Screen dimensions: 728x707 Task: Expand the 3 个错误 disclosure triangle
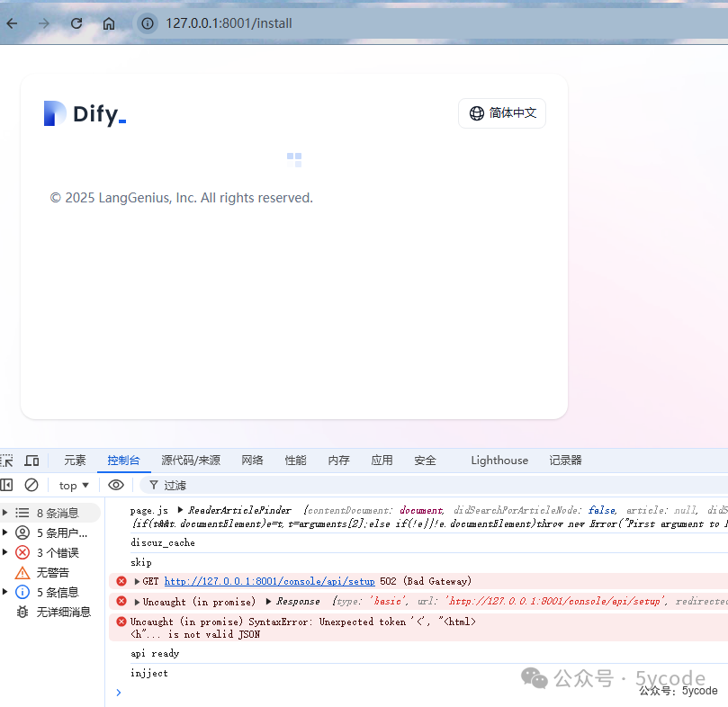coord(7,552)
